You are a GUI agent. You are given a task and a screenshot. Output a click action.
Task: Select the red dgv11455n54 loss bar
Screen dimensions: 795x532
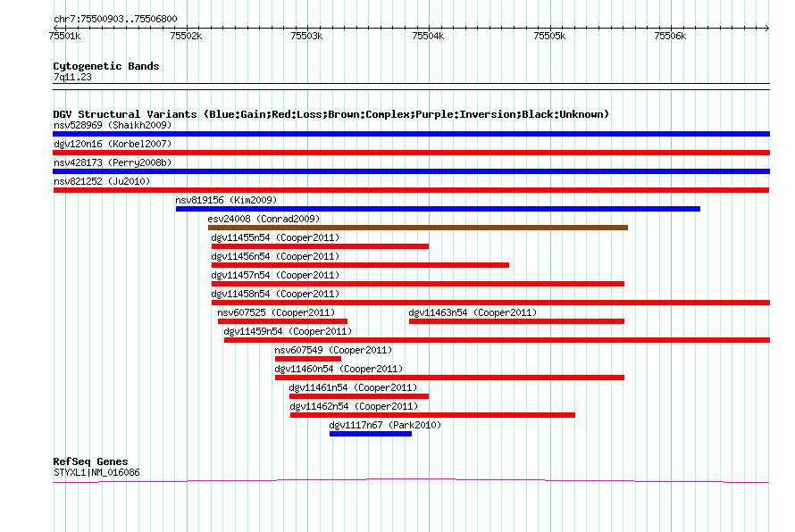320,246
